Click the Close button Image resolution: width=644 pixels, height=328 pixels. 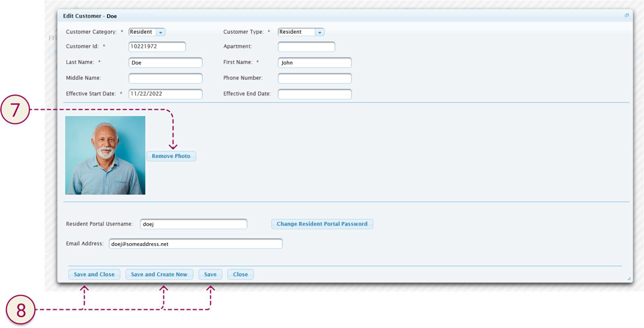tap(240, 274)
